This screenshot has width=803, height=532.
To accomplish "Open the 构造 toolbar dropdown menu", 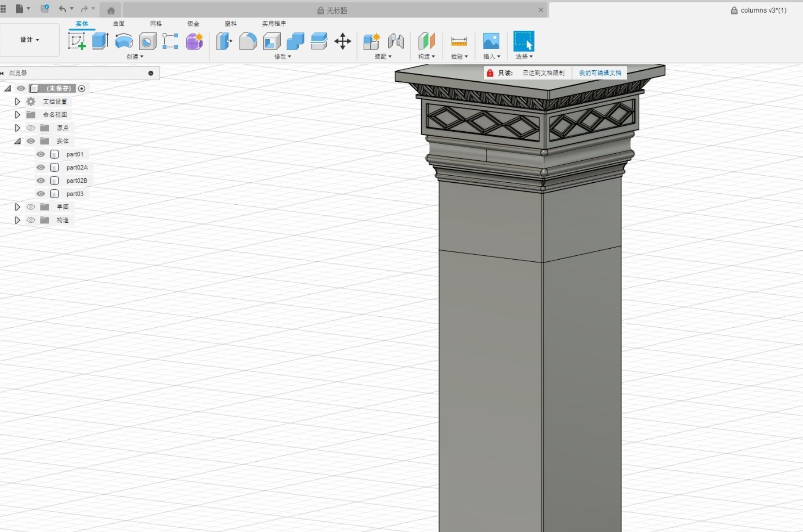I will 426,57.
